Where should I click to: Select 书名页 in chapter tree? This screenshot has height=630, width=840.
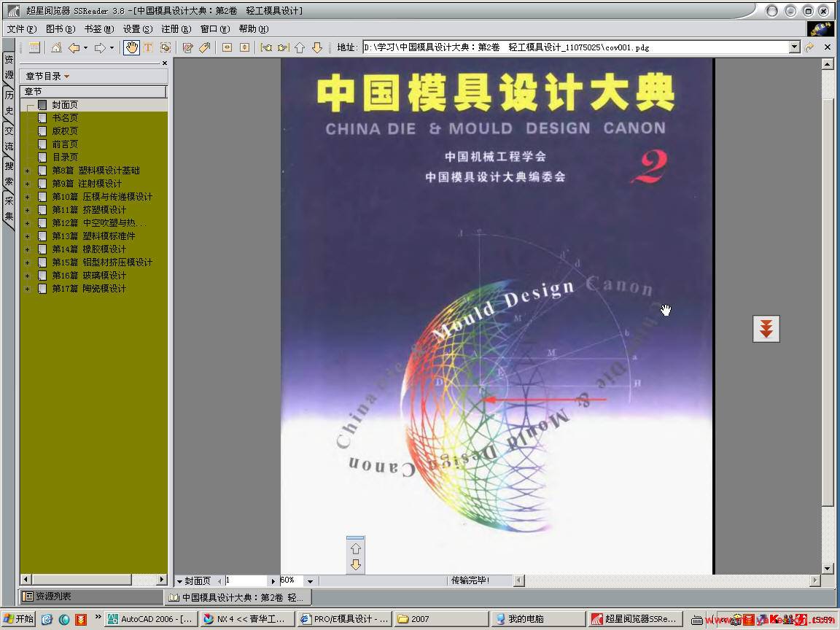pos(65,118)
